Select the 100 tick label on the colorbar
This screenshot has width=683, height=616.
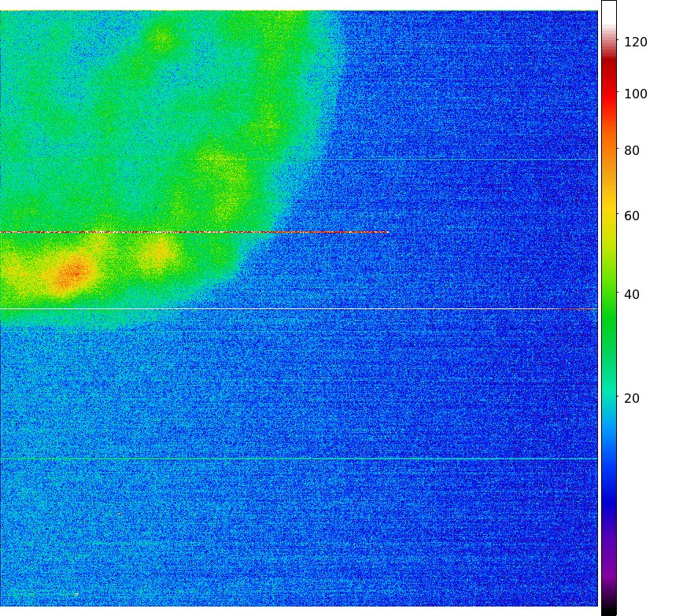click(x=635, y=94)
